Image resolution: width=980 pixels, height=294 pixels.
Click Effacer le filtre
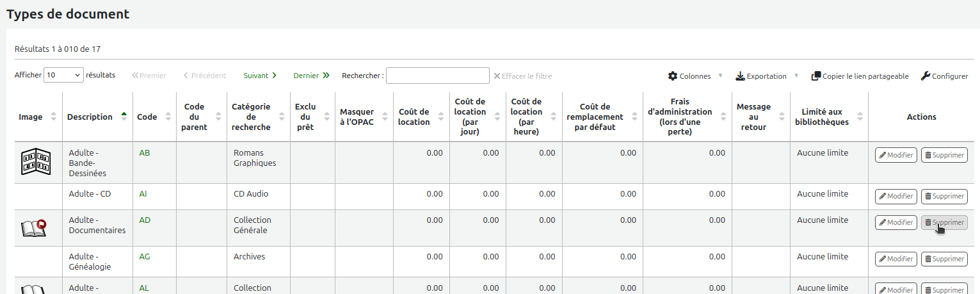click(x=522, y=76)
